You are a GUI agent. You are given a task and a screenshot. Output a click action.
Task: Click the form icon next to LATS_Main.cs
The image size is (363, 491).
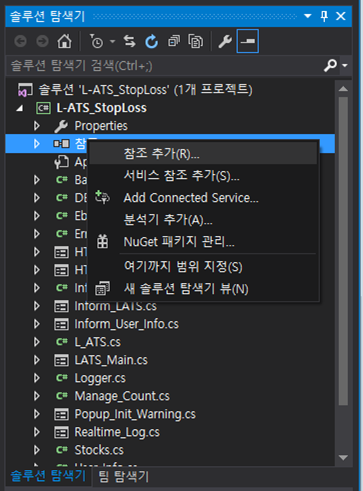coord(61,360)
